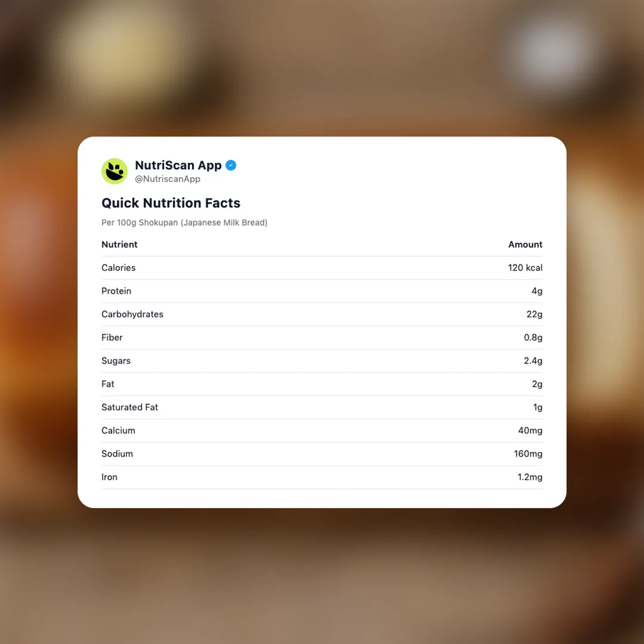Select the Protein row label

[x=116, y=291]
